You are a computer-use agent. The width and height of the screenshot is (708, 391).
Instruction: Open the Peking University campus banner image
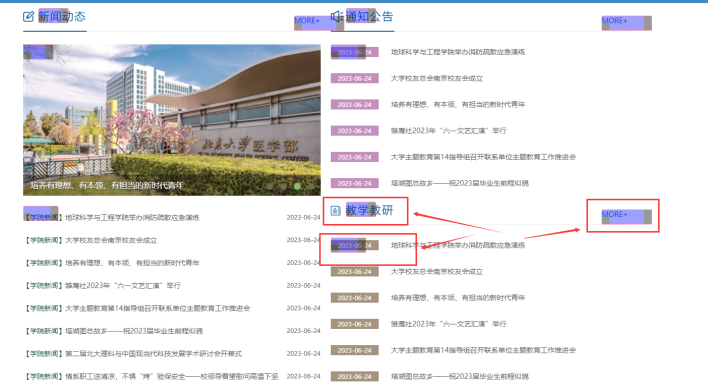coord(172,120)
